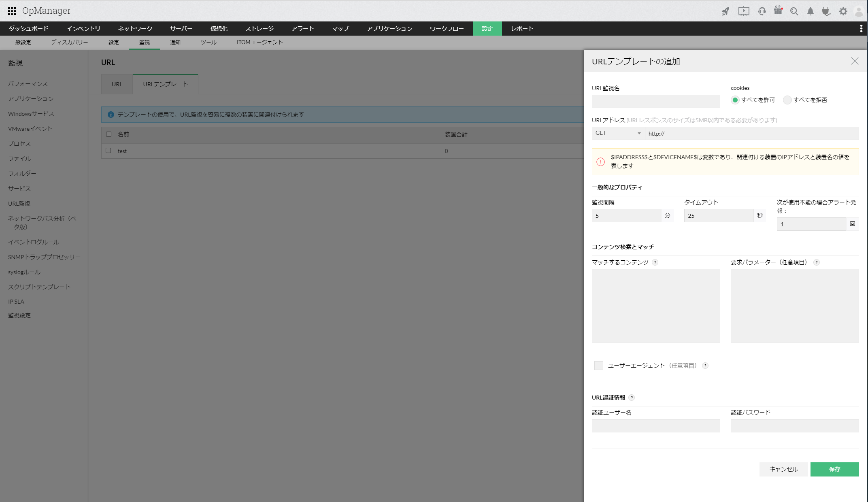Open the apps grid launcher icon
Viewport: 868px width, 502px height.
click(12, 11)
